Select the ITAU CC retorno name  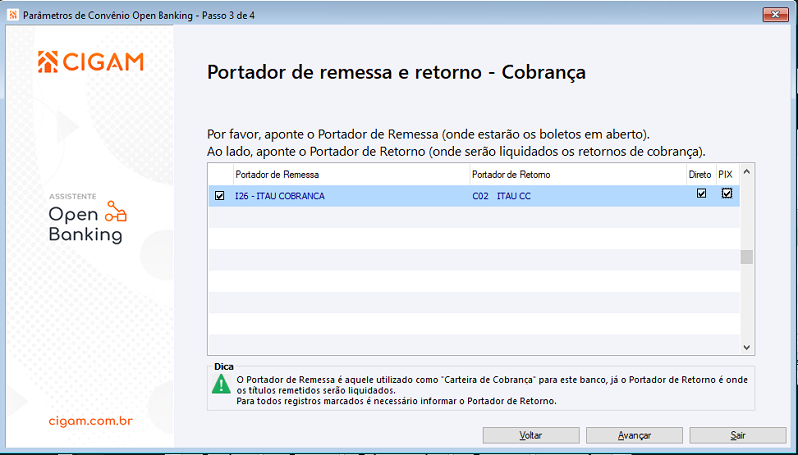[x=514, y=196]
